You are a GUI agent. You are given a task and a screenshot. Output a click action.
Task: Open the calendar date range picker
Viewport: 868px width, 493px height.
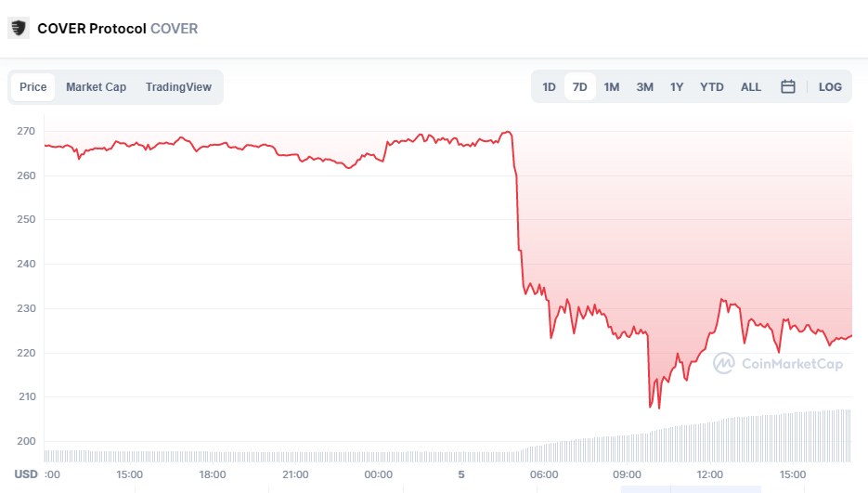point(788,86)
